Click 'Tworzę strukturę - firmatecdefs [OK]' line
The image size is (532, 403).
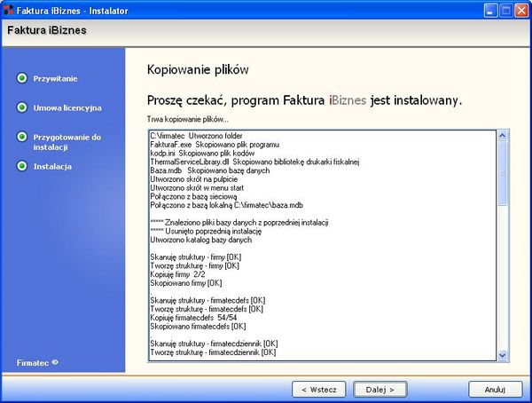point(207,309)
